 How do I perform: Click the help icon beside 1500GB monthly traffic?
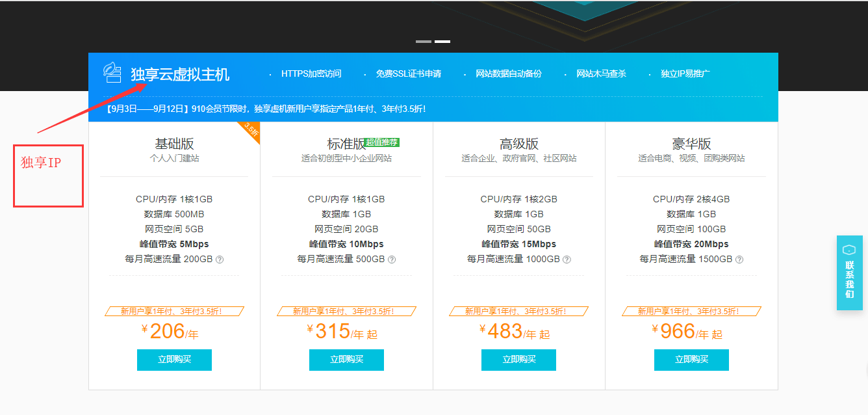(739, 260)
